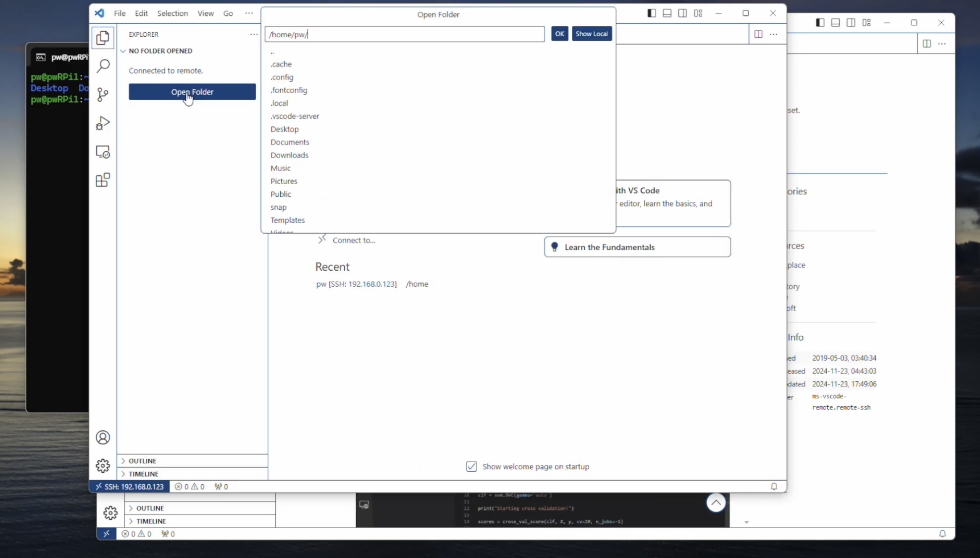Toggle the primary side bar layout icon
This screenshot has width=980, height=558.
pos(652,13)
